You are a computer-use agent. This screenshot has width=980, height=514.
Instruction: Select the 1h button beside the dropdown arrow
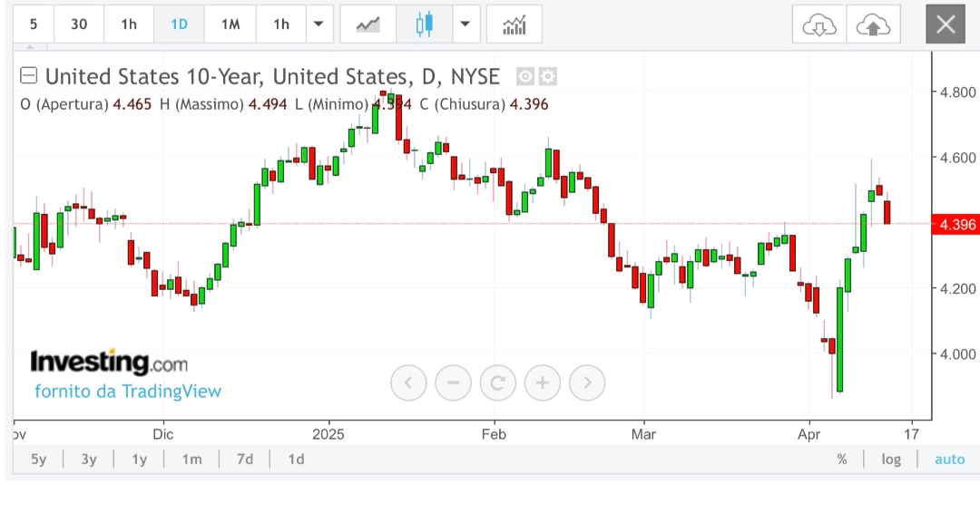(x=281, y=24)
